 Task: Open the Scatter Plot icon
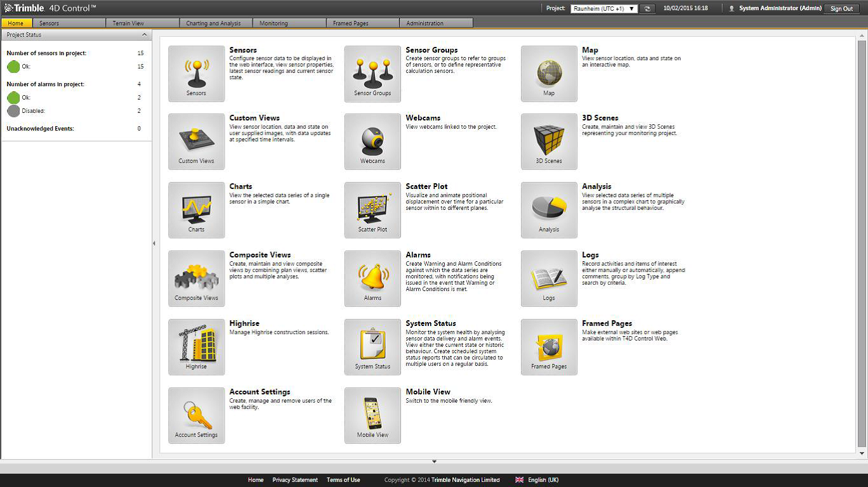click(372, 210)
